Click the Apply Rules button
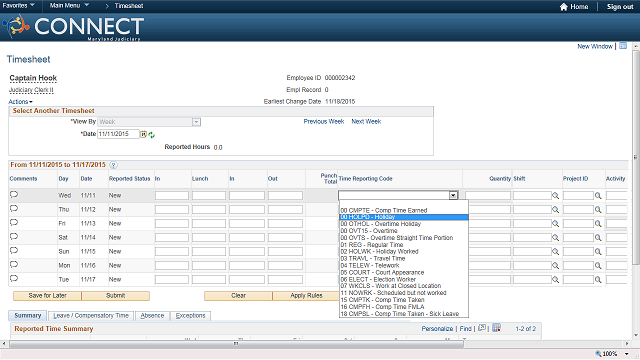 [x=306, y=296]
